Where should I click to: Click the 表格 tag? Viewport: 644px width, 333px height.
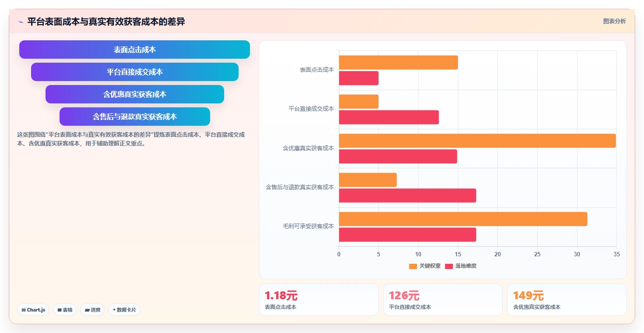pyautogui.click(x=65, y=310)
